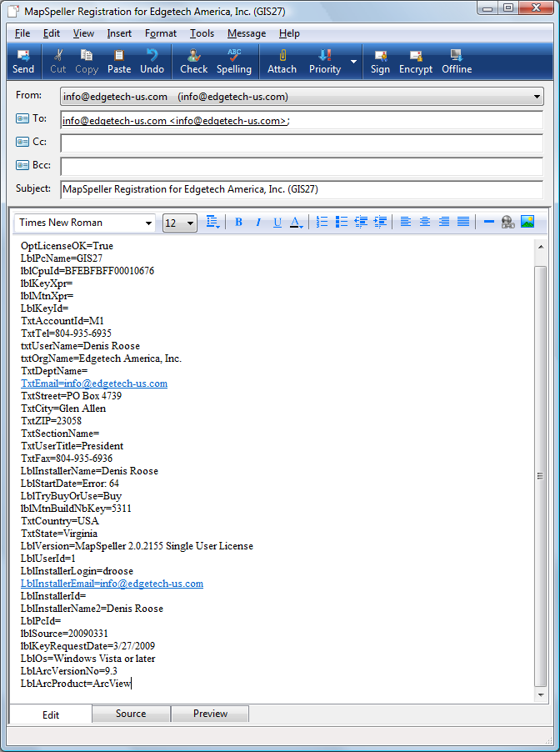Apply Italic formatting
The image size is (560, 752).
(258, 222)
